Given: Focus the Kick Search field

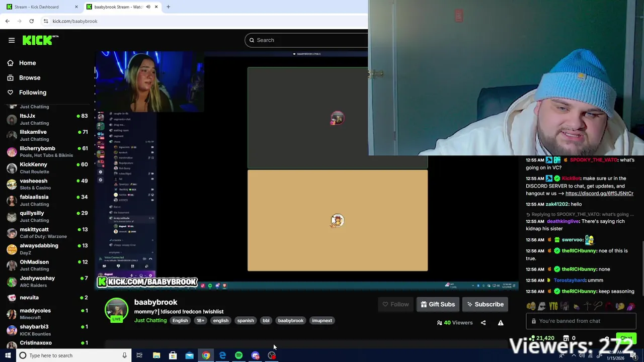Looking at the screenshot, I should pyautogui.click(x=307, y=40).
